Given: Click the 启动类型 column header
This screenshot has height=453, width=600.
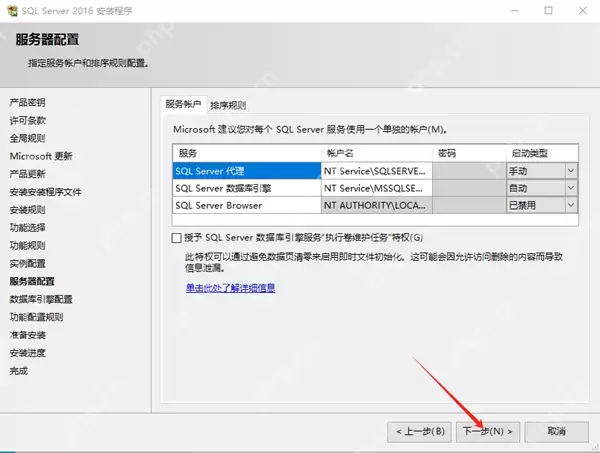Looking at the screenshot, I should (542, 153).
